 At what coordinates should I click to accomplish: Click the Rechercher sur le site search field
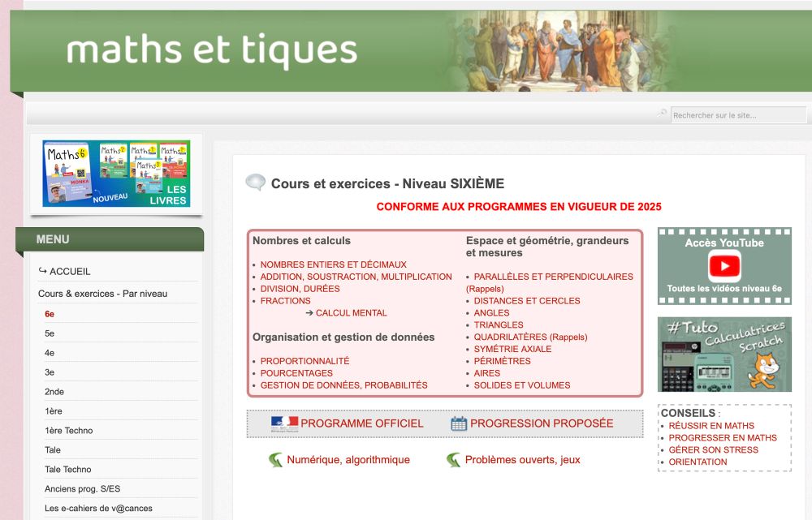(x=738, y=115)
